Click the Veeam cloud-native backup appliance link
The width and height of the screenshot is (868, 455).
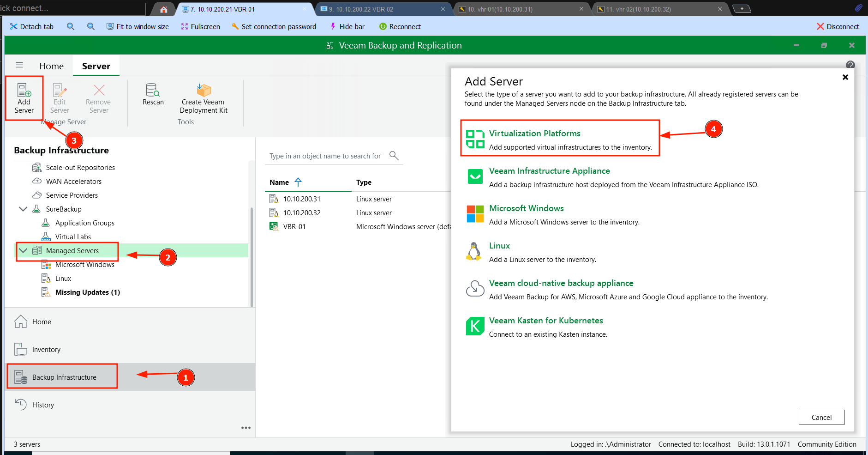click(561, 283)
